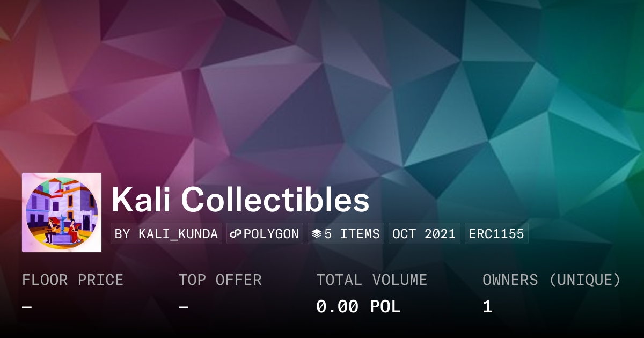Click the FLOOR PRICE label
Screen dimensions: 644x338
(x=72, y=280)
